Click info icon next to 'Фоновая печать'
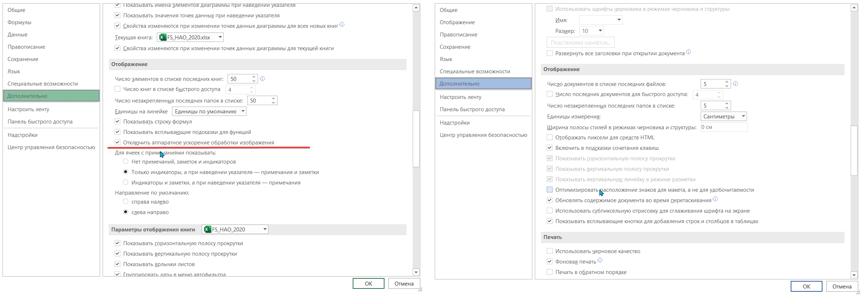The height and width of the screenshot is (304, 868). 600,260
